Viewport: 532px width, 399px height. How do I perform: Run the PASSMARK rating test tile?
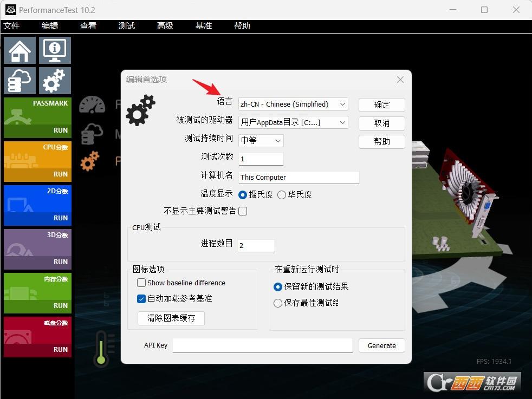click(x=38, y=117)
